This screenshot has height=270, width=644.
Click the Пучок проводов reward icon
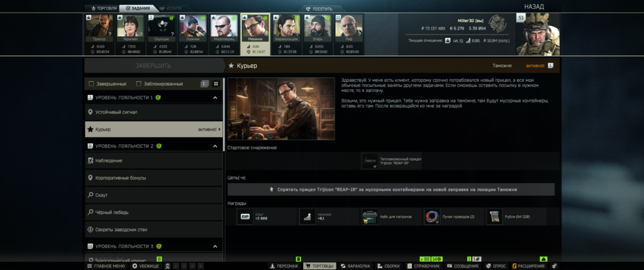[x=432, y=217]
